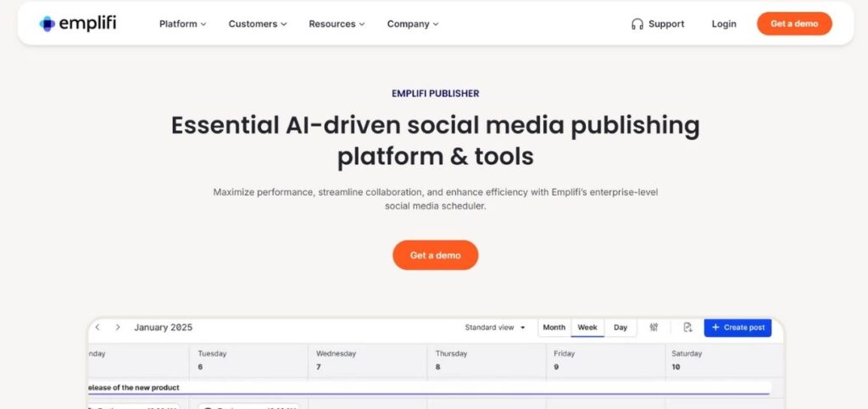The width and height of the screenshot is (868, 409).
Task: Go to next period in calendar
Action: tap(117, 327)
